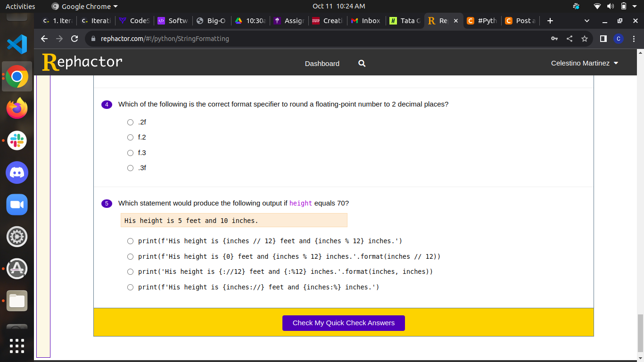This screenshot has width=644, height=362.
Task: Open Chrome's tab search chevron
Action: click(586, 21)
